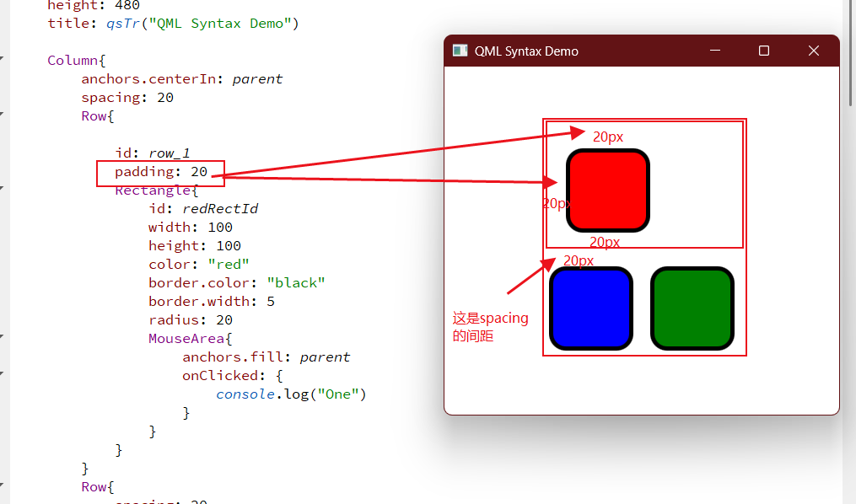Image resolution: width=856 pixels, height=504 pixels.
Task: Click the line anchors.centerIn: parent
Action: tap(182, 79)
